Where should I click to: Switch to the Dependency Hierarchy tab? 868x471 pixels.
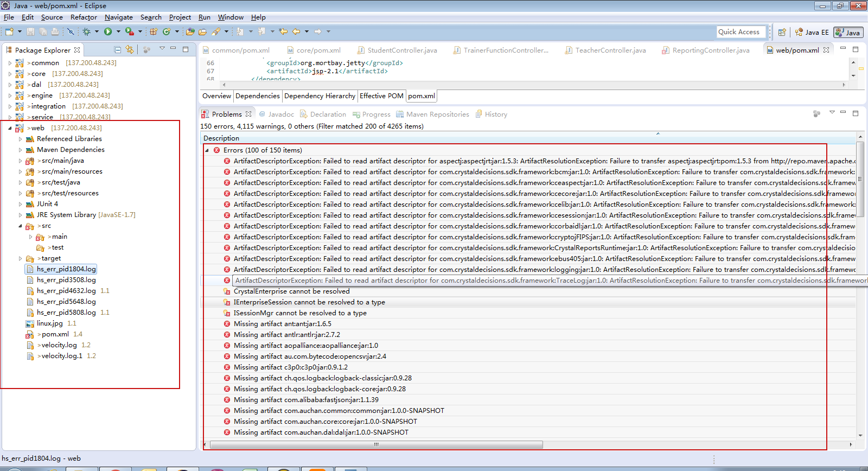(320, 96)
